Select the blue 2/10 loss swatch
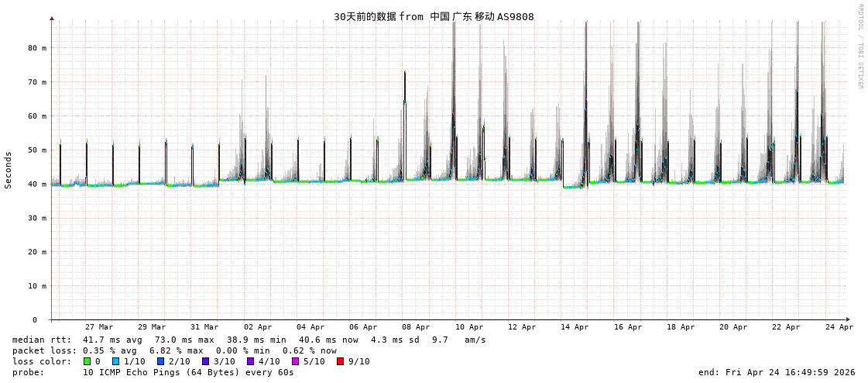Viewport: 868px width, 383px height. [x=160, y=361]
